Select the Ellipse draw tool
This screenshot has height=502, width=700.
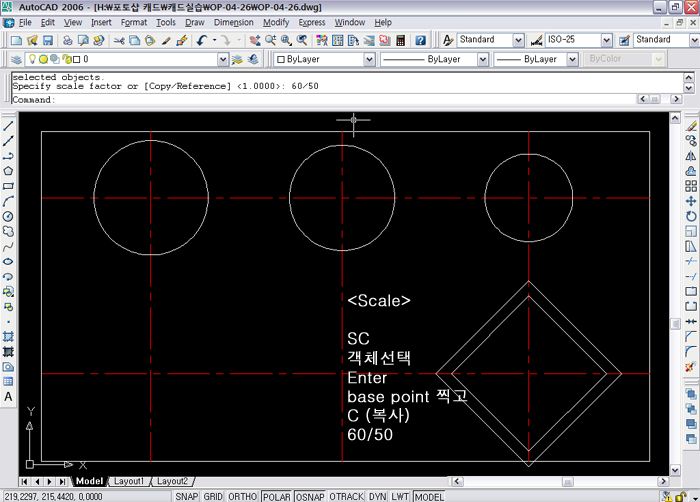coord(8,262)
